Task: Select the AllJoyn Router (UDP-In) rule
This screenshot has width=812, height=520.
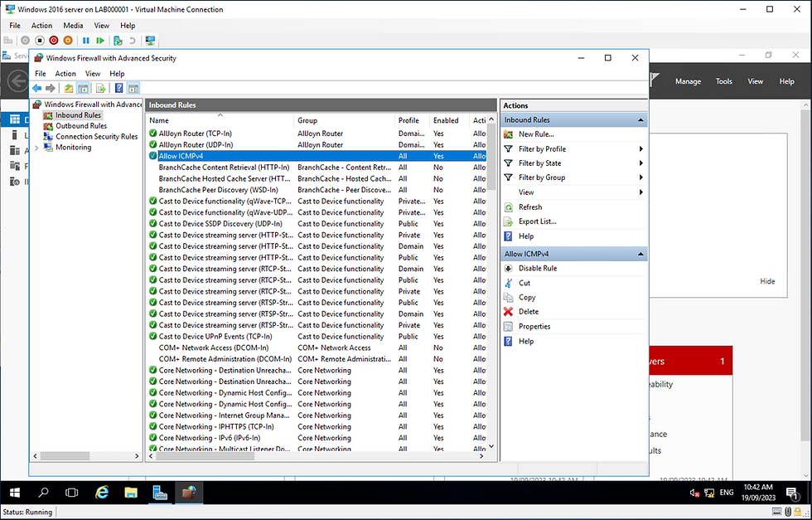Action: [317, 145]
